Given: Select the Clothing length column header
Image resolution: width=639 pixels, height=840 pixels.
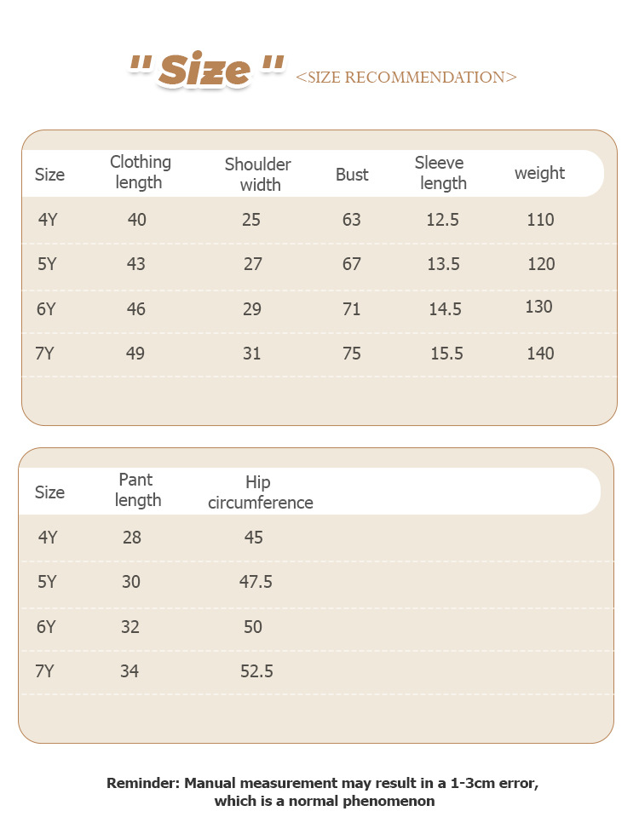Looking at the screenshot, I should 140,172.
